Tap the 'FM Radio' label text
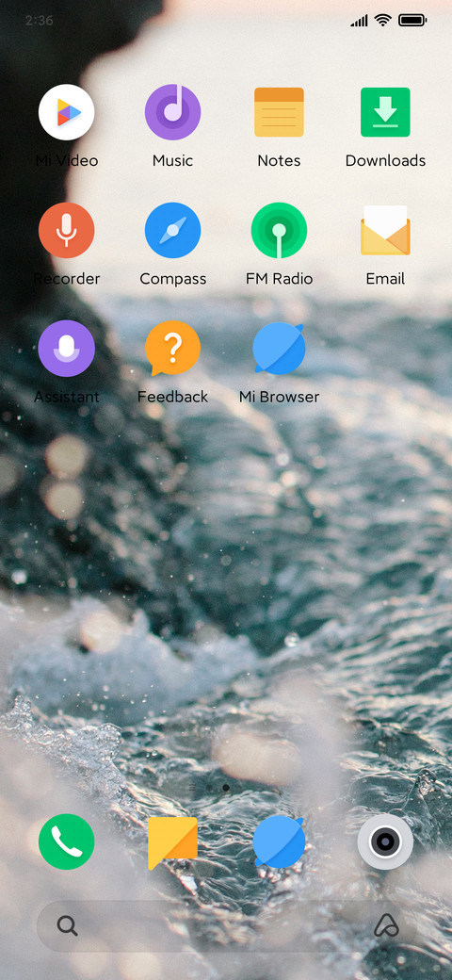This screenshot has height=980, width=452. (x=279, y=279)
